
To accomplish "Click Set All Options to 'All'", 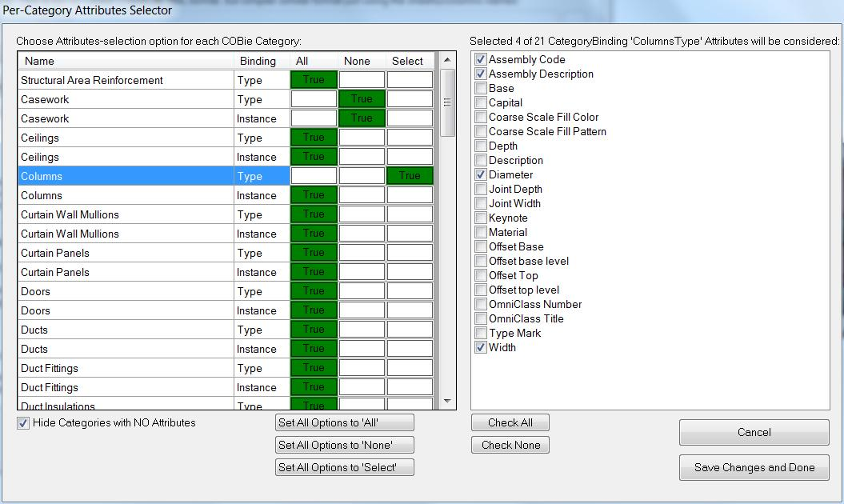I will [x=345, y=422].
